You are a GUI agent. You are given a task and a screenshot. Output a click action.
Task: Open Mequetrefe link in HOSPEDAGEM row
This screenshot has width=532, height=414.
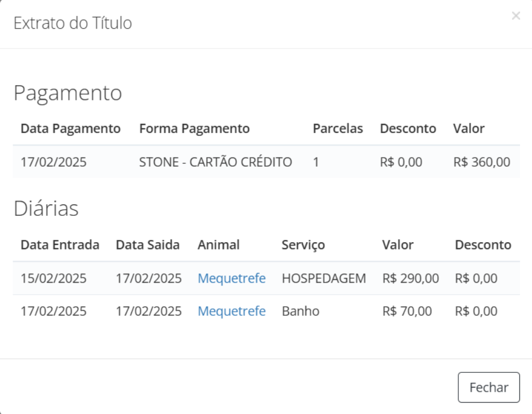[231, 278]
